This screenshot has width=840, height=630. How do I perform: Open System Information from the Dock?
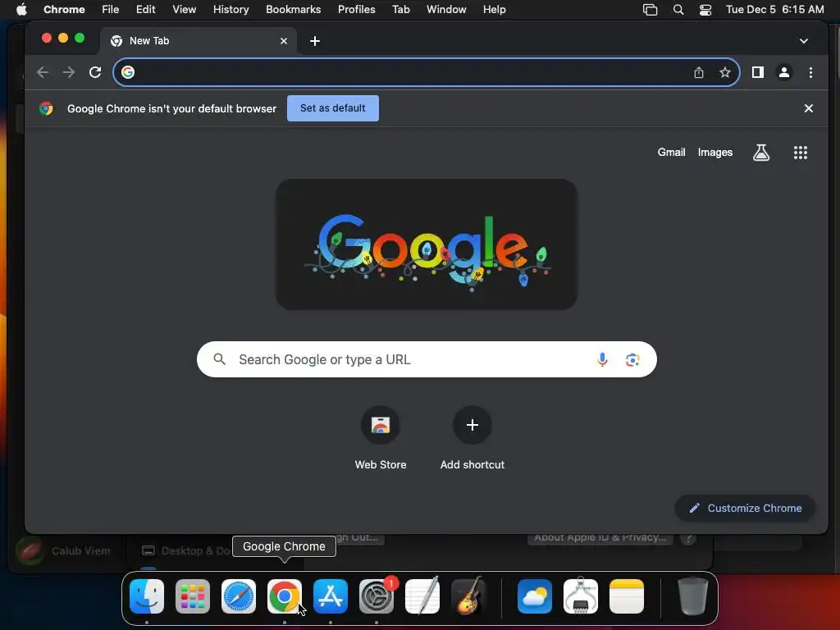pyautogui.click(x=581, y=596)
